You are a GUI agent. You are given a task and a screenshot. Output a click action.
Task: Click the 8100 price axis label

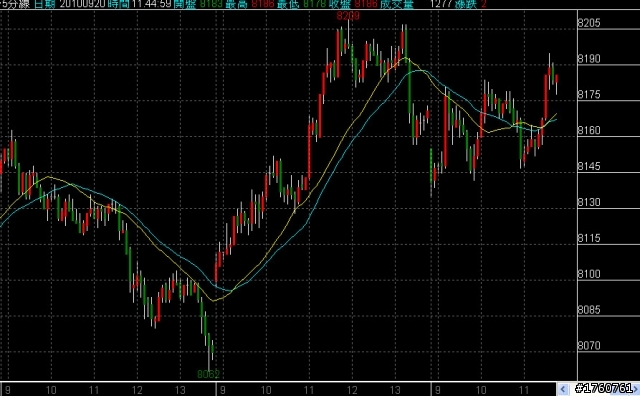pyautogui.click(x=589, y=274)
